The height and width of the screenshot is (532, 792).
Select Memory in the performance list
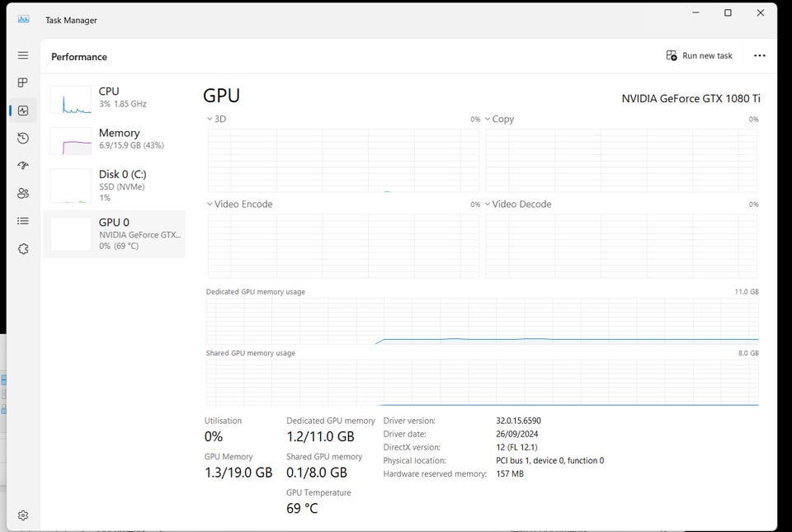(x=115, y=139)
